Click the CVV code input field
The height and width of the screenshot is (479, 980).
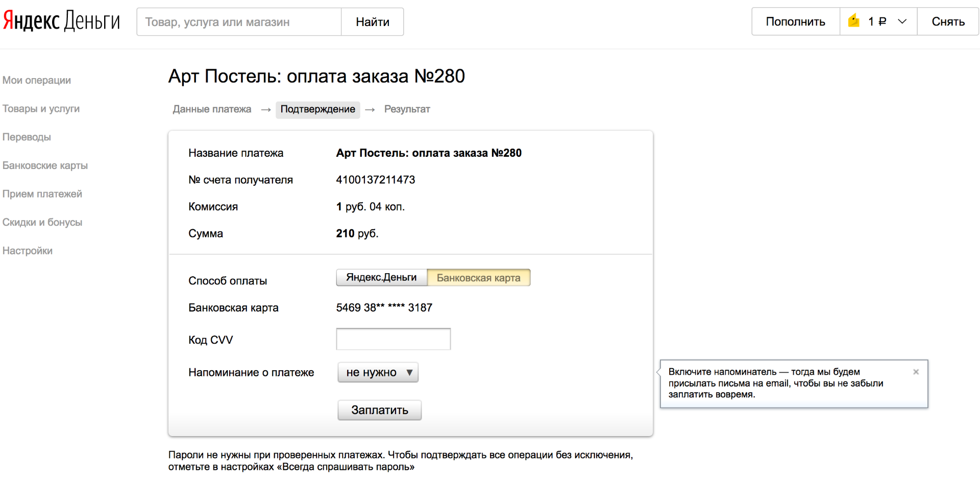coord(393,339)
